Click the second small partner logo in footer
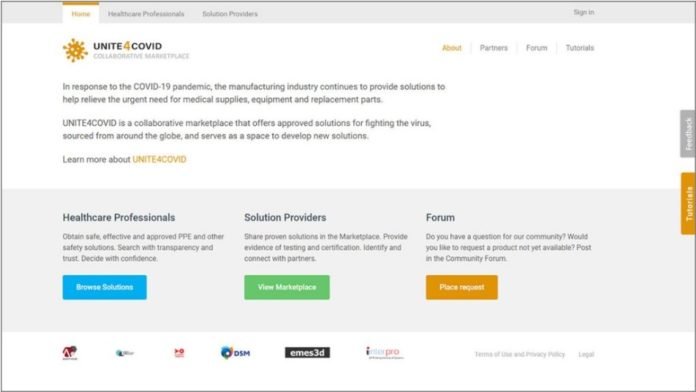The width and height of the screenshot is (696, 392). click(x=125, y=353)
